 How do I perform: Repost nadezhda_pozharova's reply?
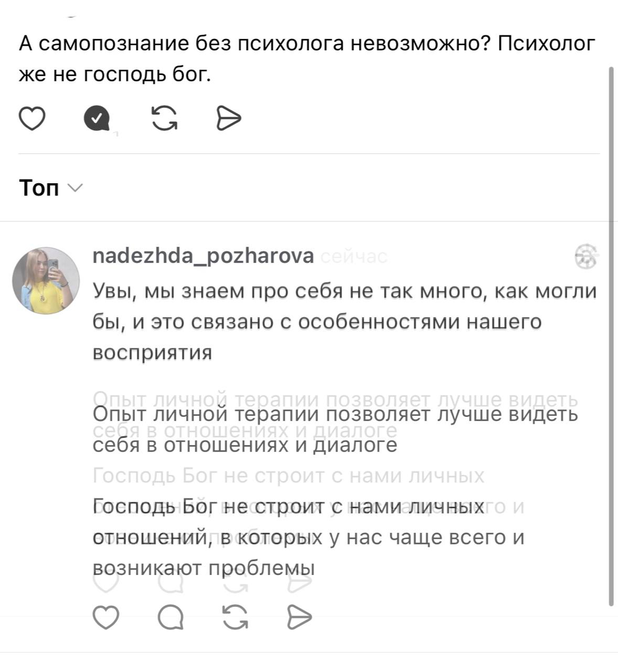click(x=236, y=617)
